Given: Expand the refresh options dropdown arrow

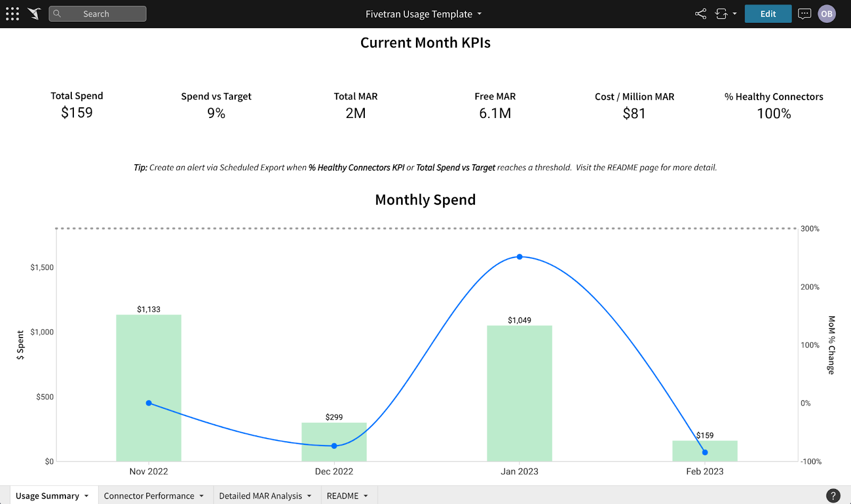Looking at the screenshot, I should tap(735, 14).
